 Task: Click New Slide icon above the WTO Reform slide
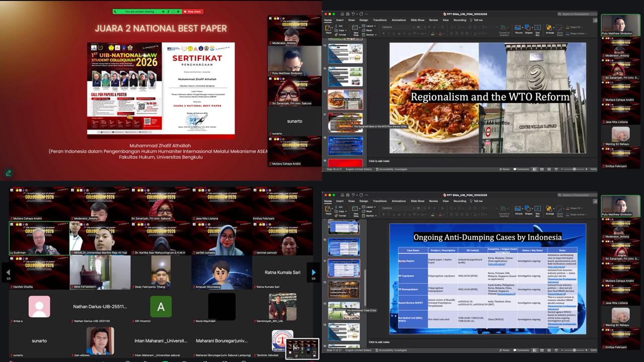point(356,29)
